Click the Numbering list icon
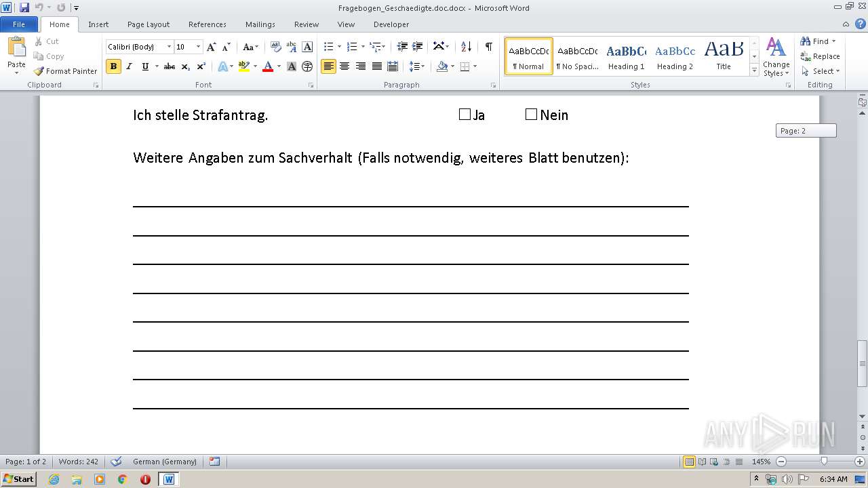868x488 pixels. coord(351,47)
